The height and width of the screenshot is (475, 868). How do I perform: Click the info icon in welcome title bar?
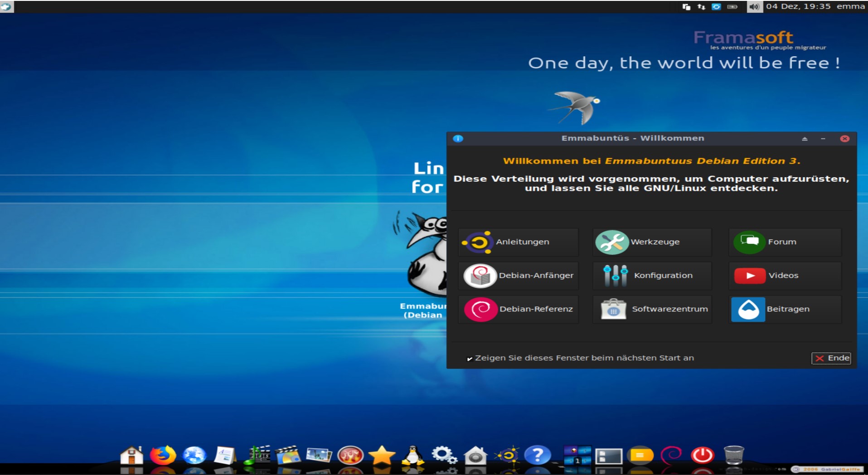pos(458,139)
